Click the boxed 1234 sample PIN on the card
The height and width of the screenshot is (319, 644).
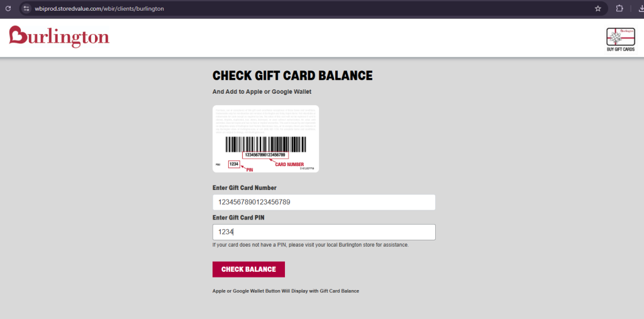tap(234, 164)
